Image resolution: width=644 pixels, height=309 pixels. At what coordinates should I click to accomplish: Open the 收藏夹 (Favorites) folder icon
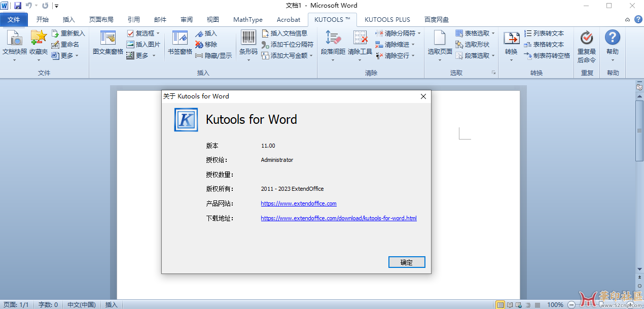[39, 38]
